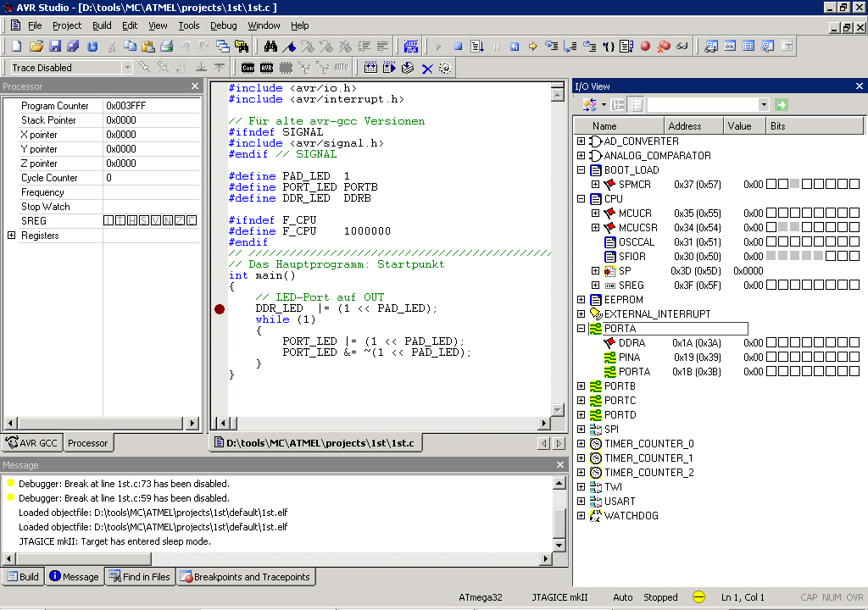Image resolution: width=868 pixels, height=610 pixels.
Task: Click the Step Into icon
Action: [551, 47]
